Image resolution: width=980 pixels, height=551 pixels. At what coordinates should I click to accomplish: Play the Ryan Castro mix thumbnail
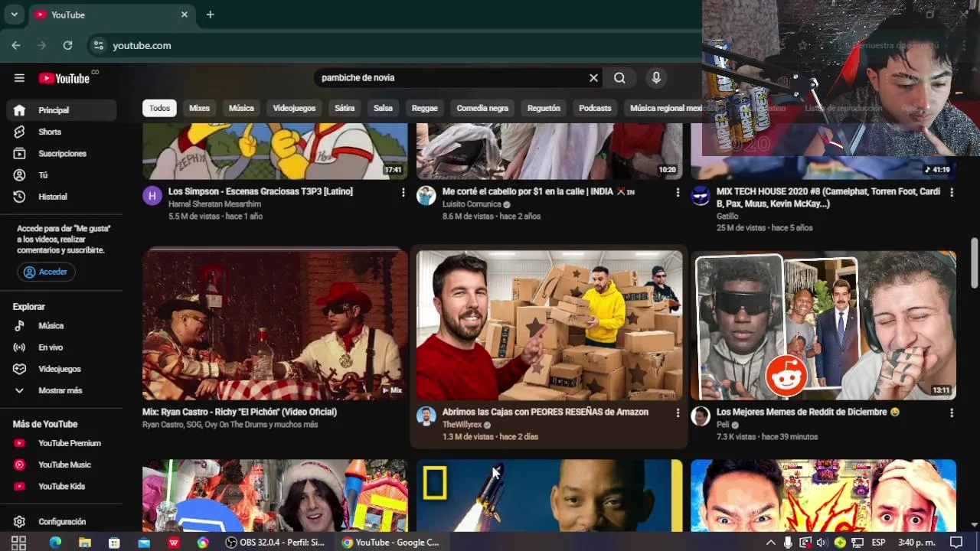(275, 326)
